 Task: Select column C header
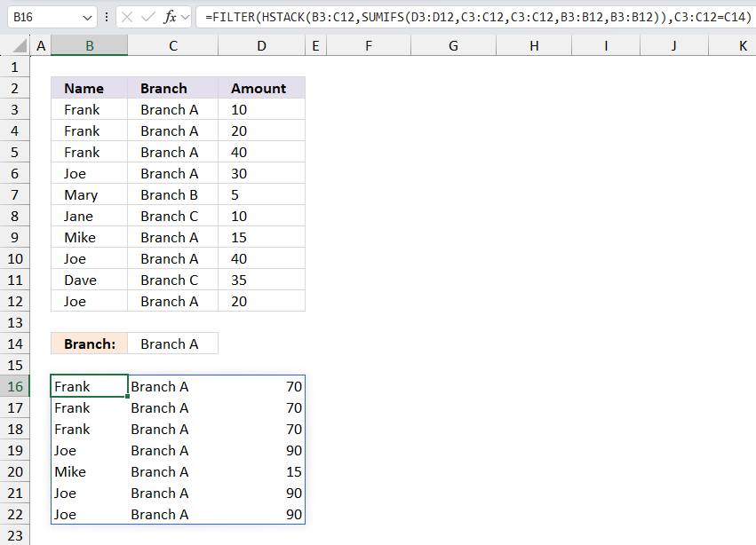coord(173,46)
